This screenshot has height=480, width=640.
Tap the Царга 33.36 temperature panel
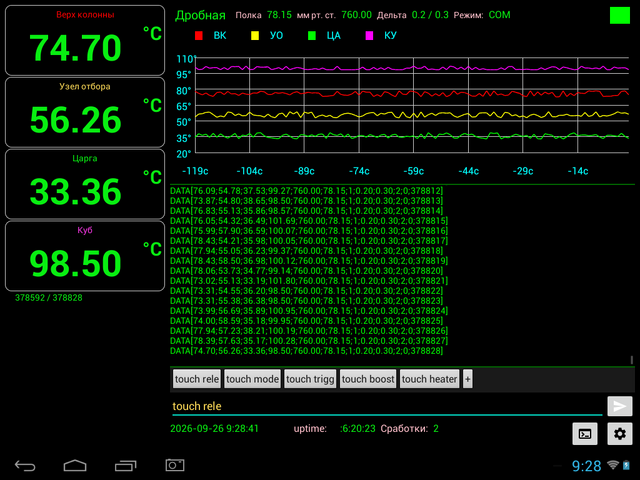click(85, 184)
